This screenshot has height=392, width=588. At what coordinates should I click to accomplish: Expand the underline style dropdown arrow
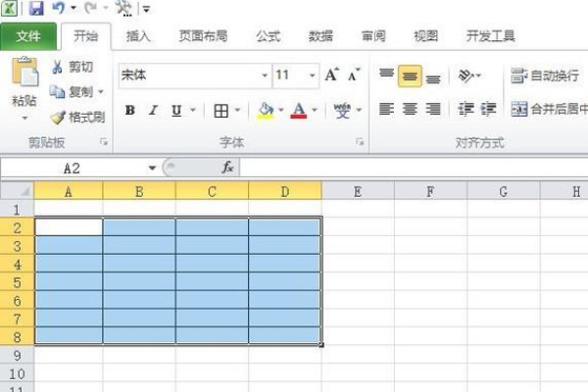(x=193, y=111)
